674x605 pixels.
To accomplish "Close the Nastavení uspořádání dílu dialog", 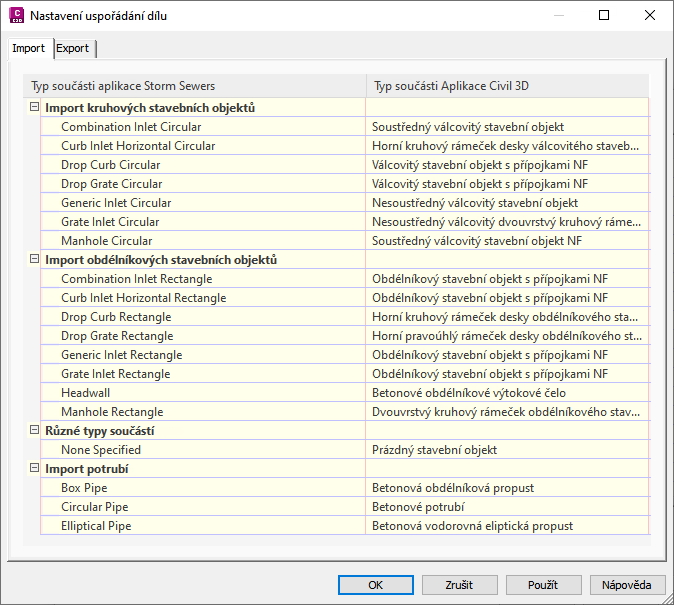I will (650, 15).
